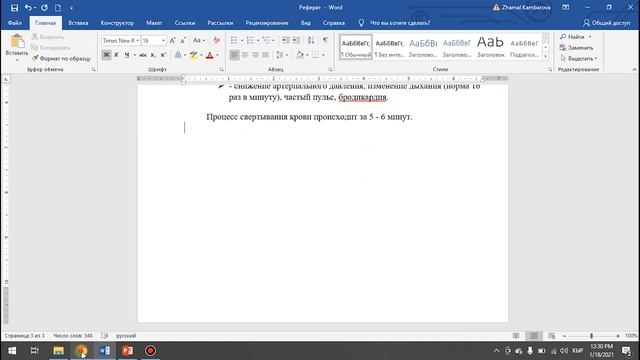Open the Paragraph dialog launcher
Viewport: 640px width, 360px height.
point(330,70)
